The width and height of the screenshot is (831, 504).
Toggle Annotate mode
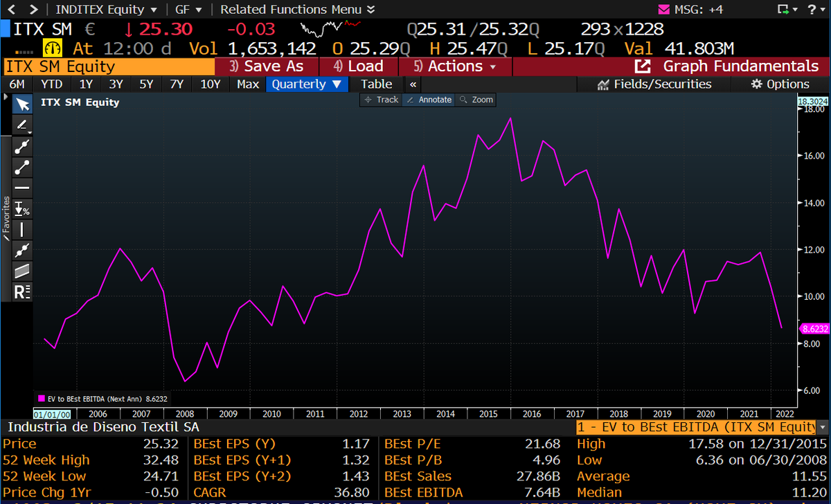point(428,100)
